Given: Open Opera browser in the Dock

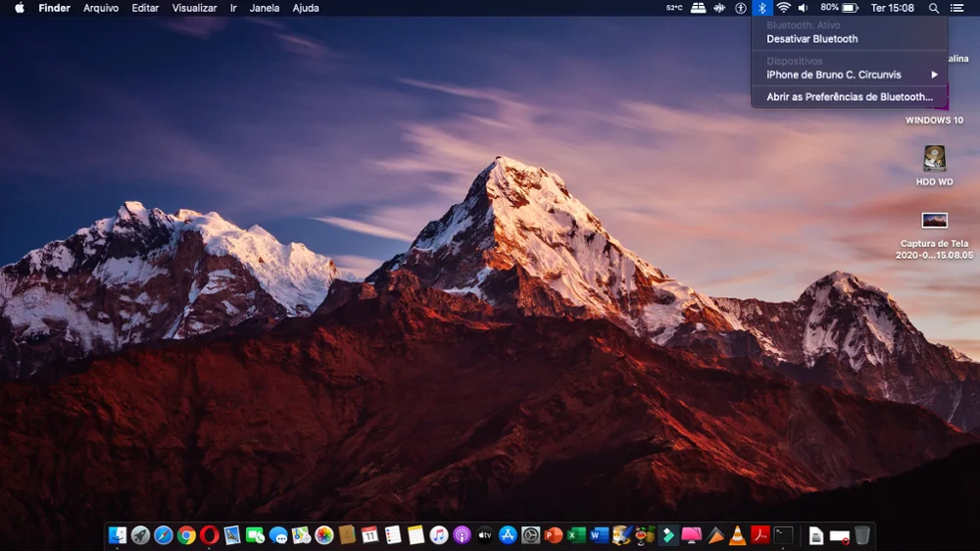Looking at the screenshot, I should click(210, 535).
